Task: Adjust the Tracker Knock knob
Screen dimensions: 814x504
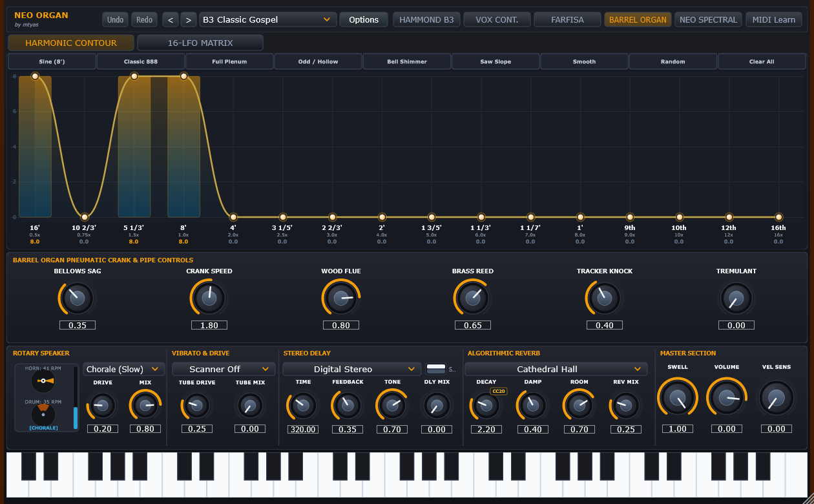Action: point(605,299)
